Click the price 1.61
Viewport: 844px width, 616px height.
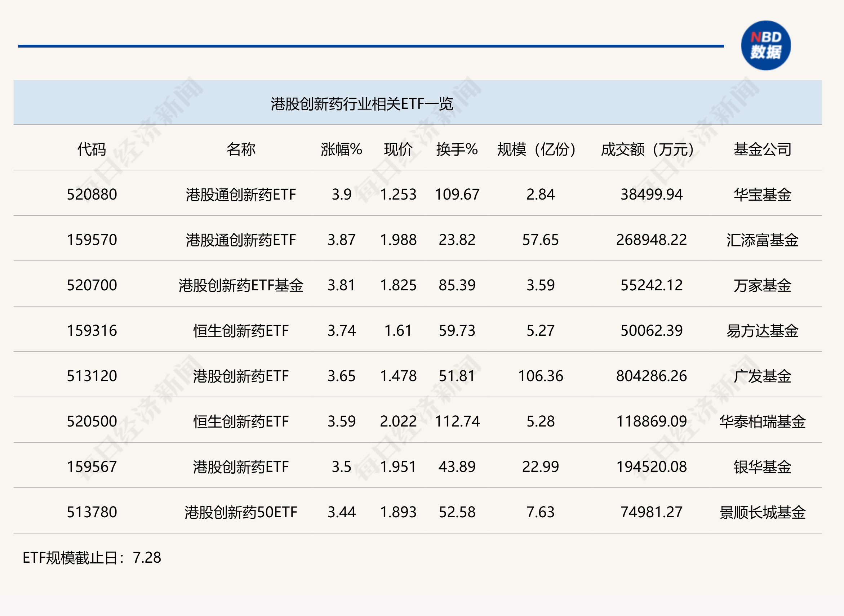(398, 331)
